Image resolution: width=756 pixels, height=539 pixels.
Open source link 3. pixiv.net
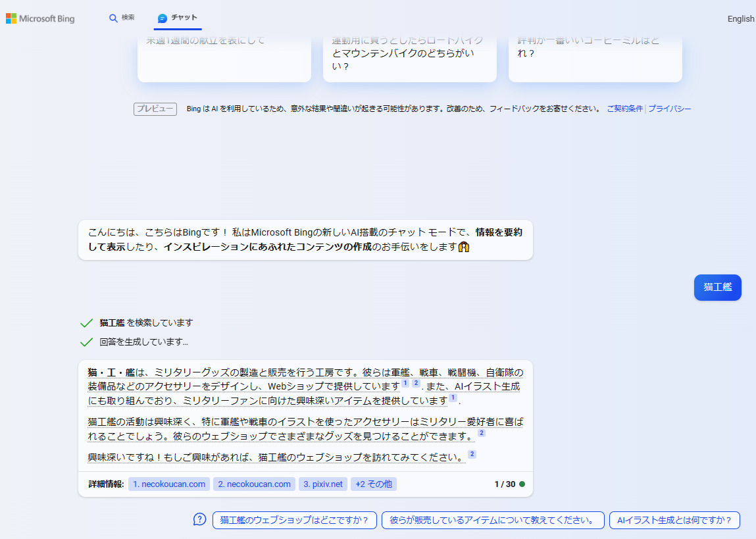(x=323, y=484)
